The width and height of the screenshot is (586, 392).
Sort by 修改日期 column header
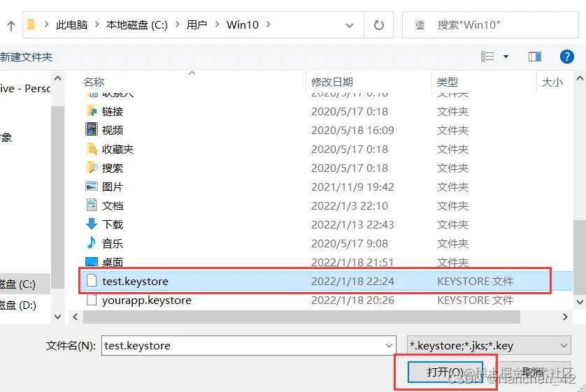click(332, 82)
